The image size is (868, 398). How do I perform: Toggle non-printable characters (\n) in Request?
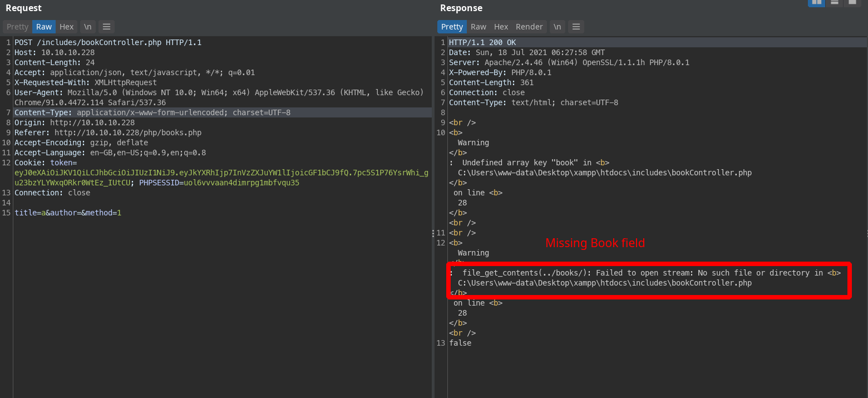click(87, 27)
